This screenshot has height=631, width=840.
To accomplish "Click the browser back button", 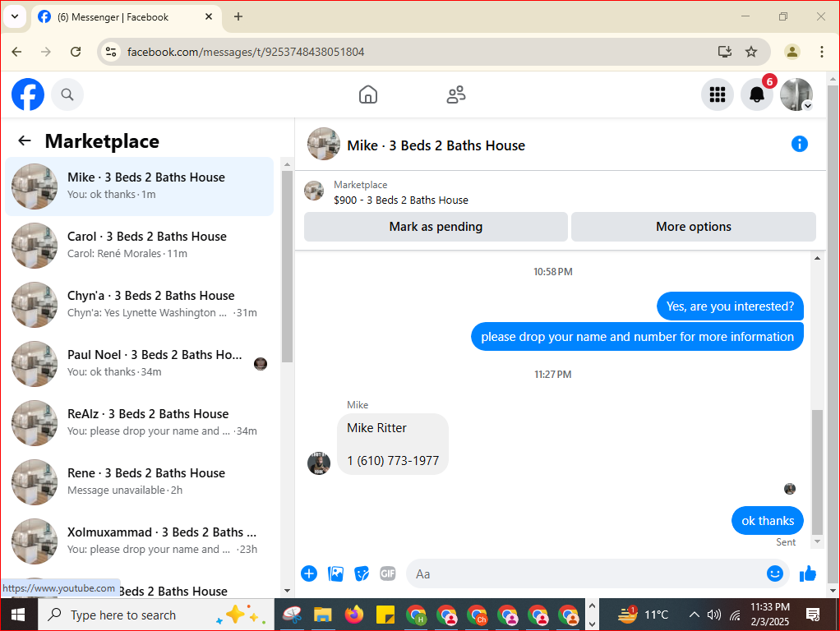I will click(16, 52).
